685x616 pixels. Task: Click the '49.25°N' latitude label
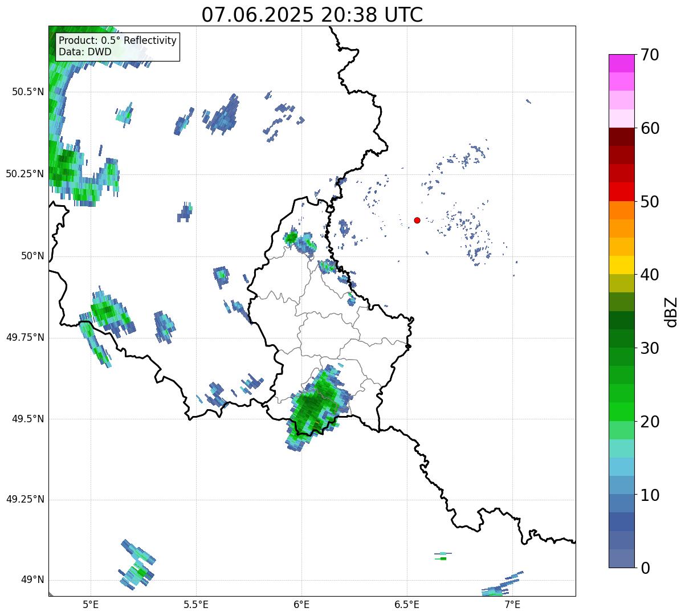(x=25, y=500)
